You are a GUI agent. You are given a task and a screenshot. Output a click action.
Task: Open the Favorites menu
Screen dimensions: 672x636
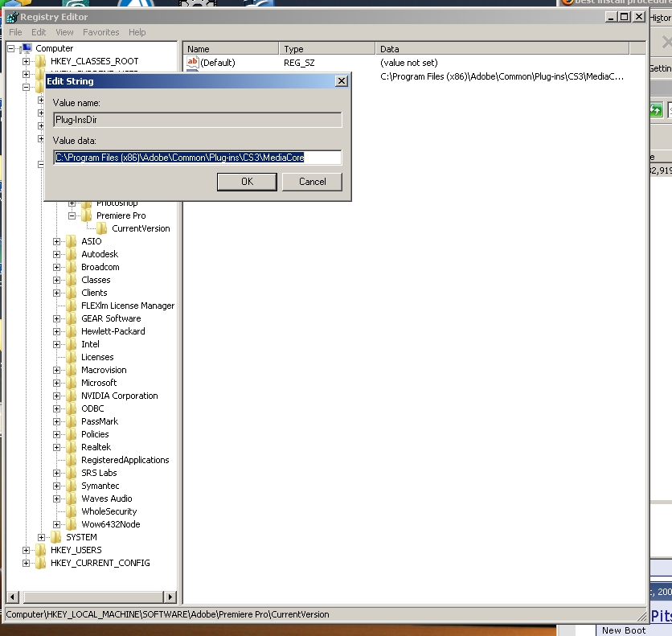pos(100,32)
